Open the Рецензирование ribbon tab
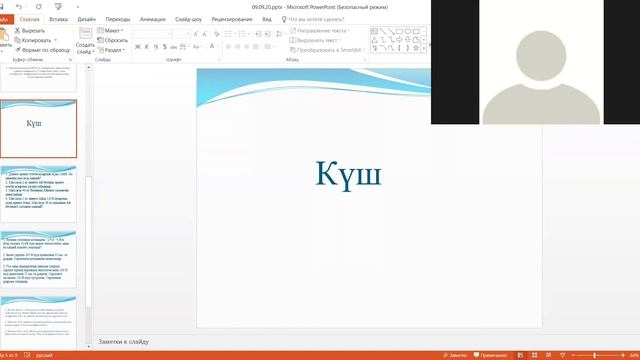This screenshot has height=360, width=640. coord(231,19)
